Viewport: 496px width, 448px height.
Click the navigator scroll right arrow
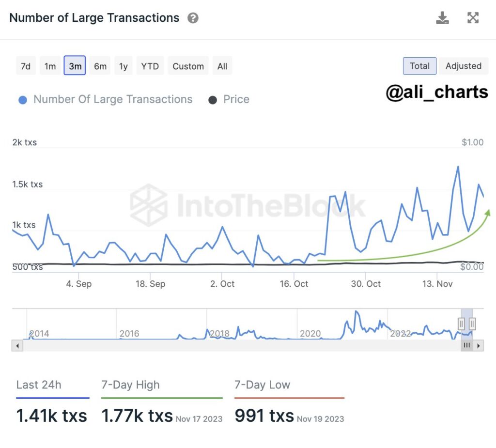coord(479,346)
